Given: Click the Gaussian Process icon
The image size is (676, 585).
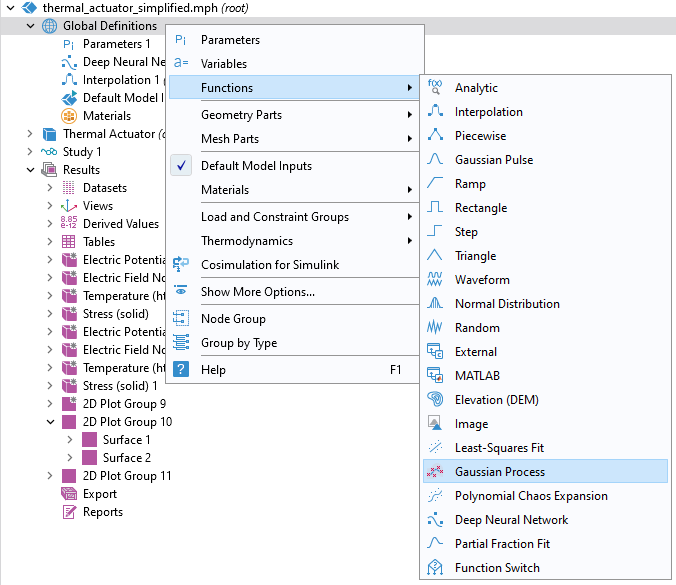Looking at the screenshot, I should (435, 472).
